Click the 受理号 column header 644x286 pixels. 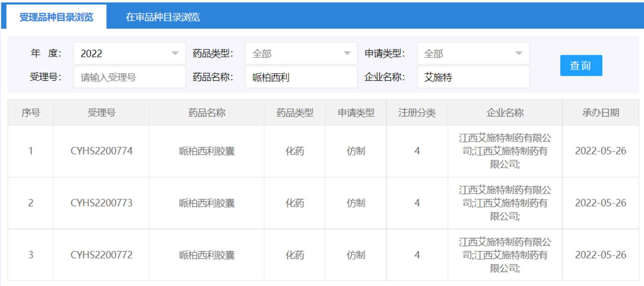101,113
